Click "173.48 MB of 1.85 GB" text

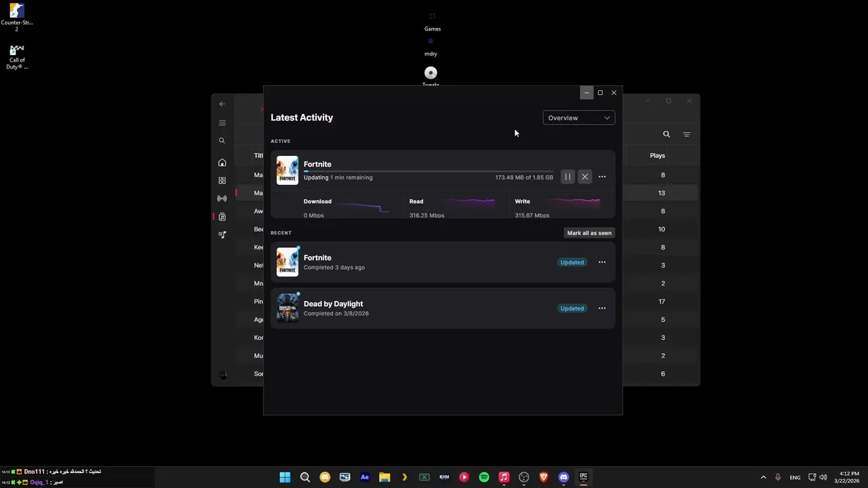click(524, 178)
